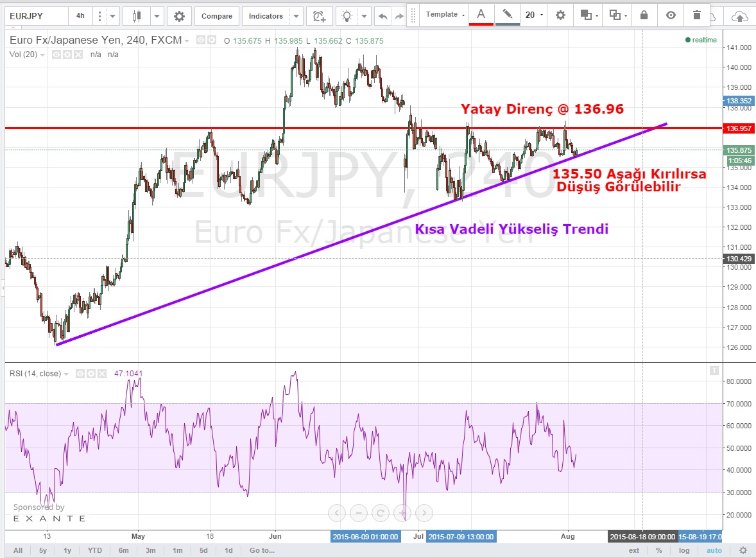756x558 pixels.
Task: Reset chart view with circular arrow button
Action: (381, 512)
